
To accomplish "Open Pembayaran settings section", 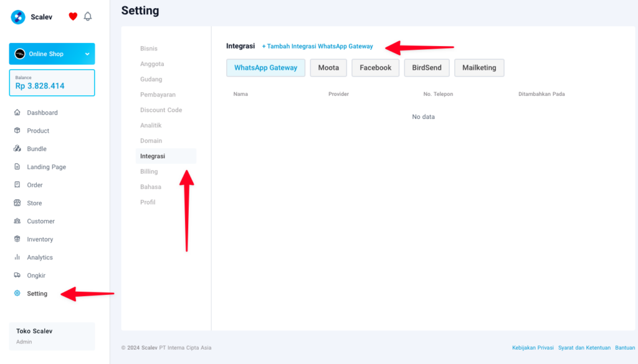I will (158, 95).
